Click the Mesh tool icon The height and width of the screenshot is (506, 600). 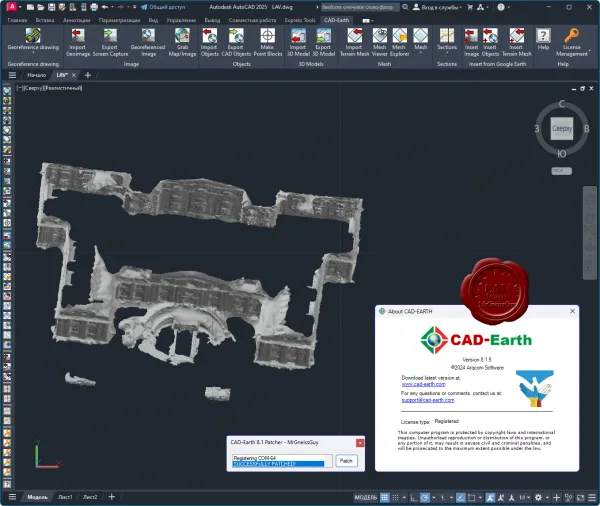(420, 36)
